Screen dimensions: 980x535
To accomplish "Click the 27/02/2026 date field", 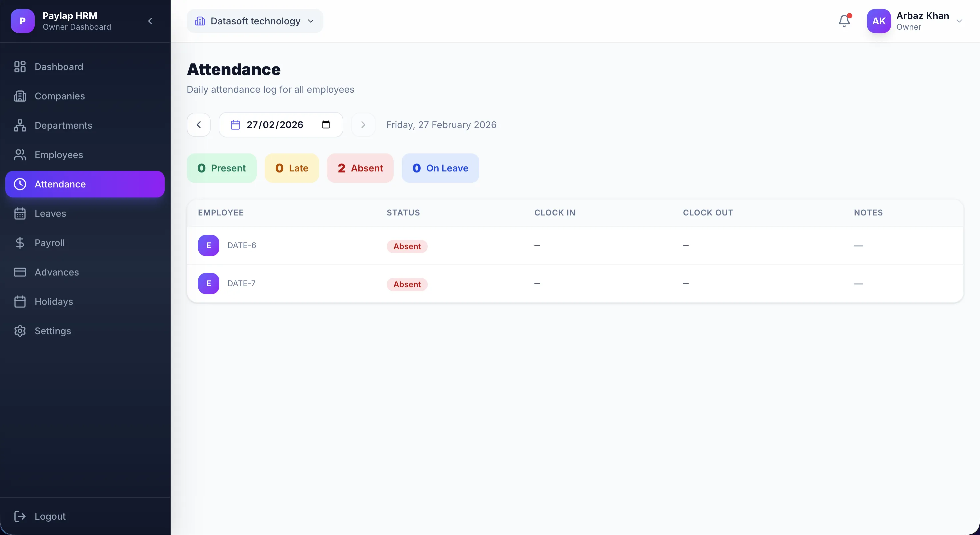I will (275, 124).
